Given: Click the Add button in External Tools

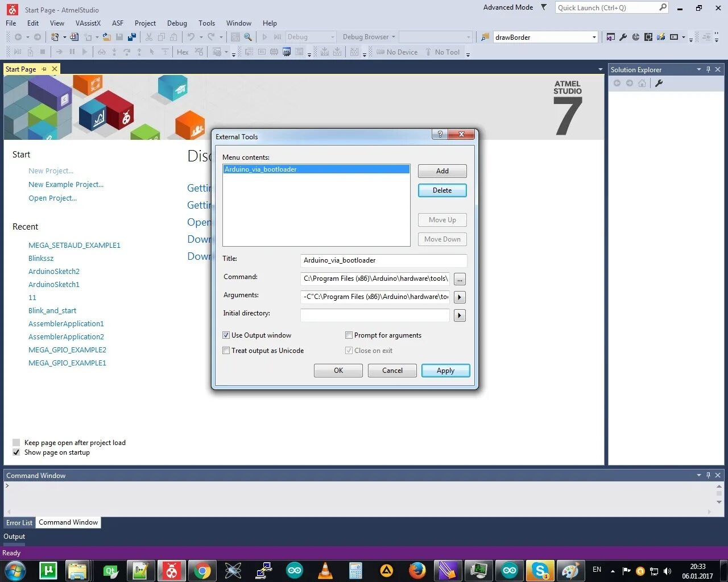Looking at the screenshot, I should point(442,171).
